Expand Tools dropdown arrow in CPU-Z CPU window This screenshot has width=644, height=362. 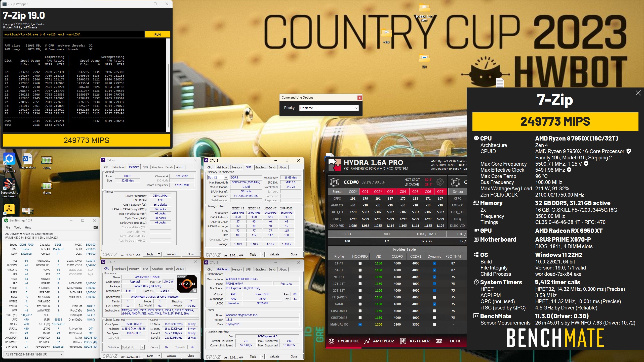(x=159, y=356)
